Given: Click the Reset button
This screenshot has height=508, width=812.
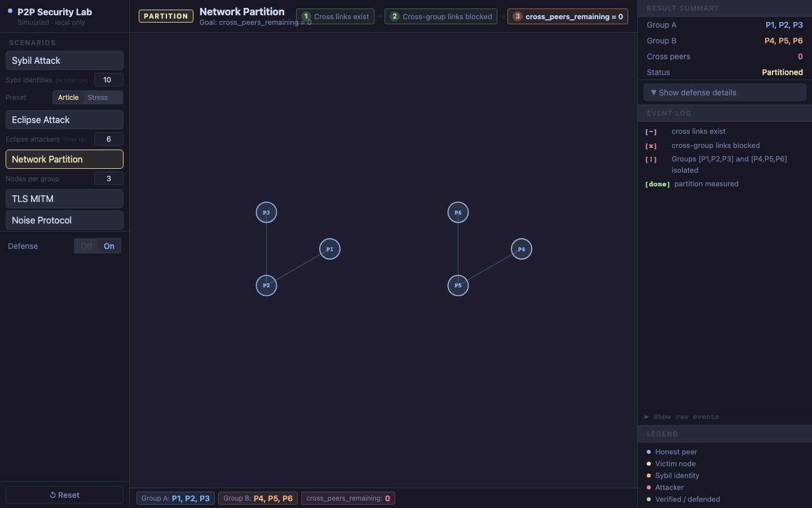Looking at the screenshot, I should [64, 494].
